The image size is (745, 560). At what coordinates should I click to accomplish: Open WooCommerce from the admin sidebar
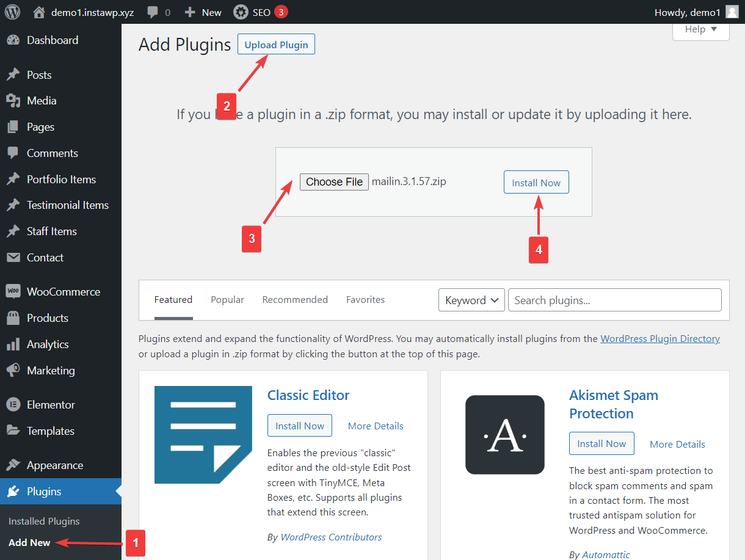(65, 291)
